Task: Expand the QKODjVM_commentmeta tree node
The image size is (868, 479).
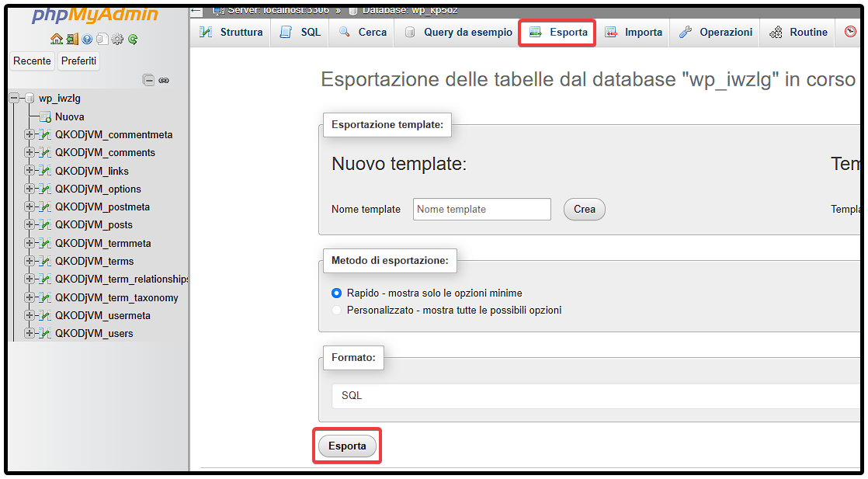Action: click(x=29, y=134)
